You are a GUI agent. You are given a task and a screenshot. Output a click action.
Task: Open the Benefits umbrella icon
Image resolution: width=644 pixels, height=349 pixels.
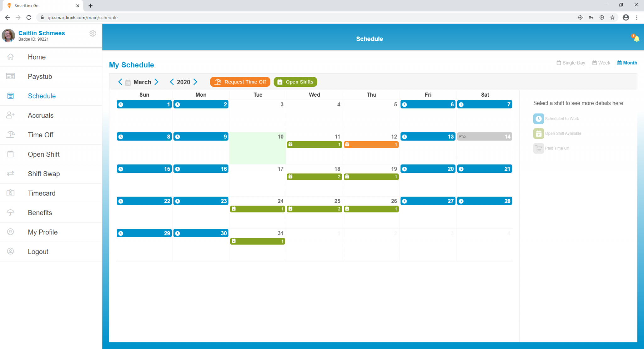[x=10, y=212]
